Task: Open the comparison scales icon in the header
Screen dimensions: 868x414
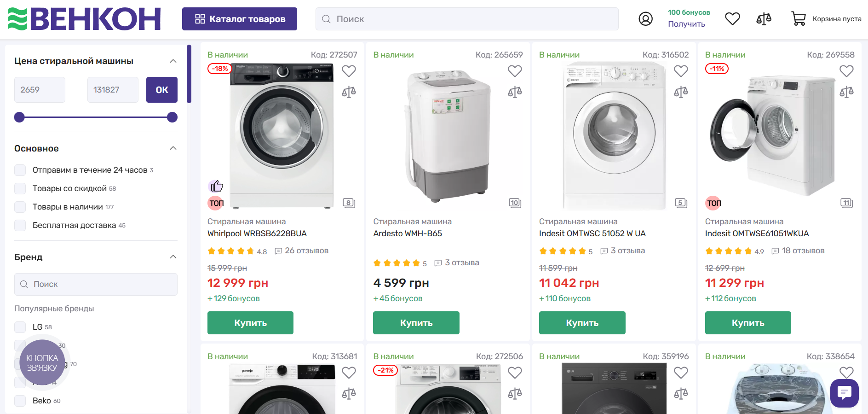Action: tap(764, 18)
